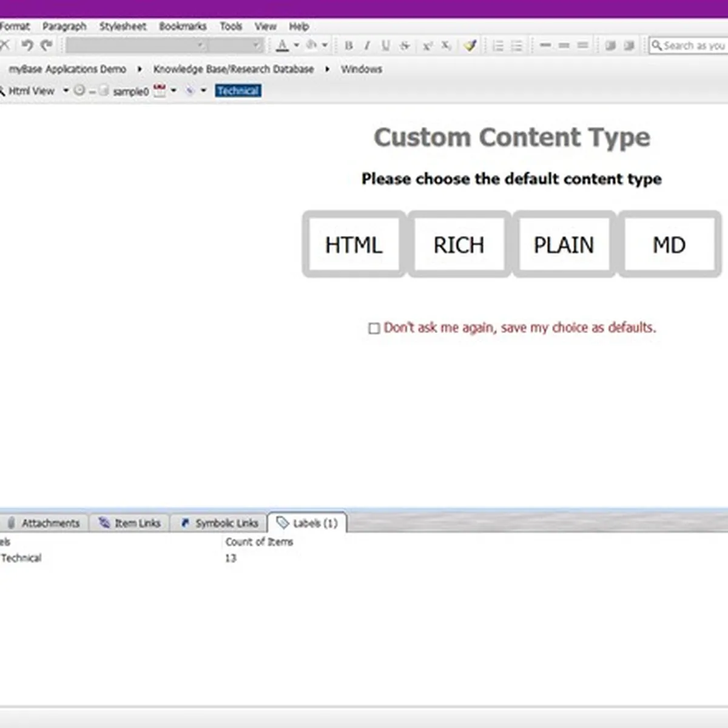Open the View menu
This screenshot has height=728, width=728.
[265, 26]
